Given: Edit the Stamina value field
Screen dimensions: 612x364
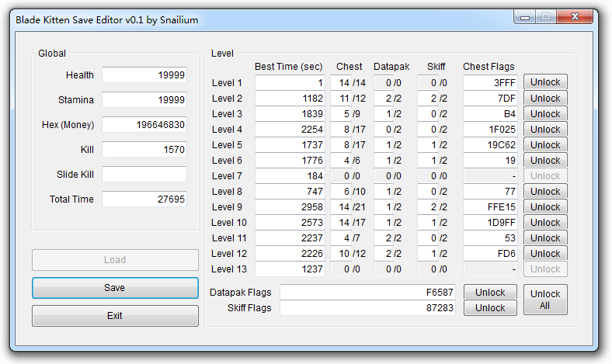Looking at the screenshot, I should coord(144,100).
